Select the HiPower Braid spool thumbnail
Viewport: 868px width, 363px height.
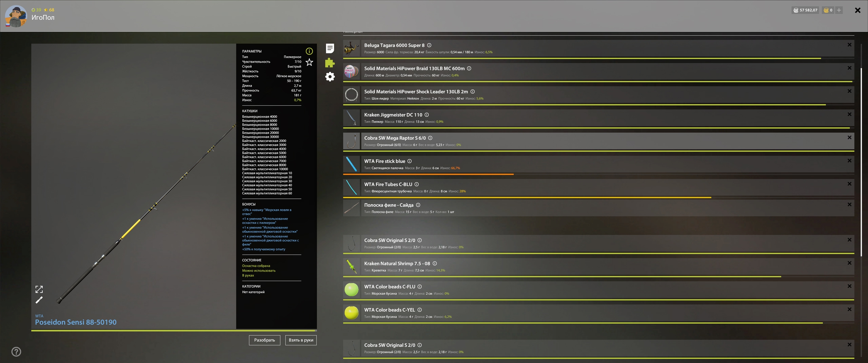coord(351,71)
